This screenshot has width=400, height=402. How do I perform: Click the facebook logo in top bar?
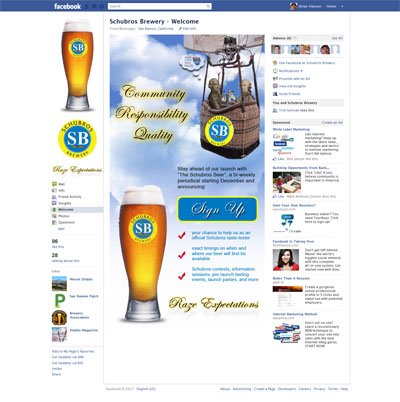click(67, 6)
